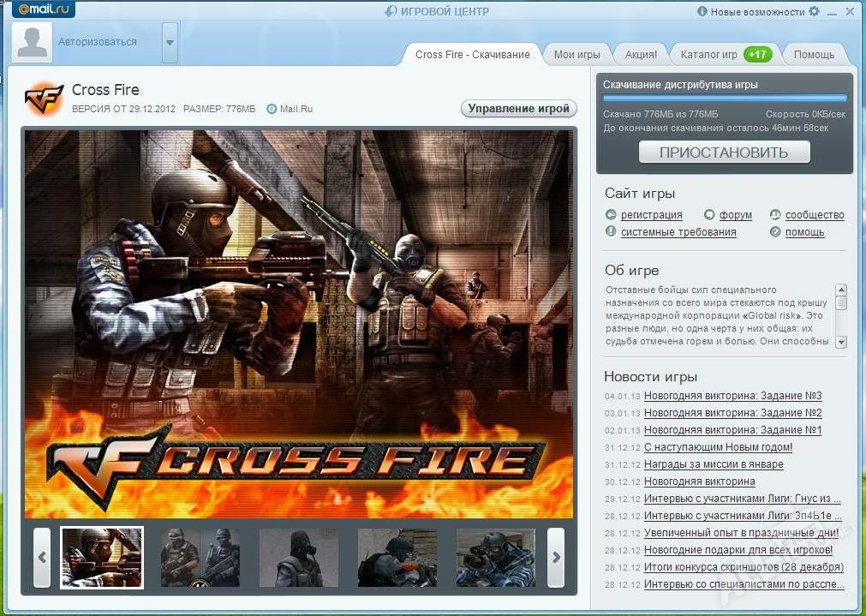This screenshot has width=866, height=616.
Task: Click the icon next to регистрация
Action: coord(611,215)
